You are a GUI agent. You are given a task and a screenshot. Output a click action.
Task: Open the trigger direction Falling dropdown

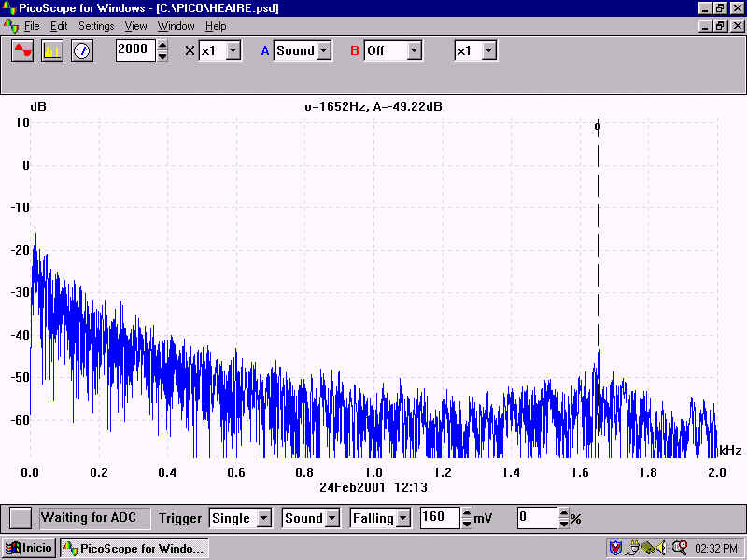pos(402,518)
